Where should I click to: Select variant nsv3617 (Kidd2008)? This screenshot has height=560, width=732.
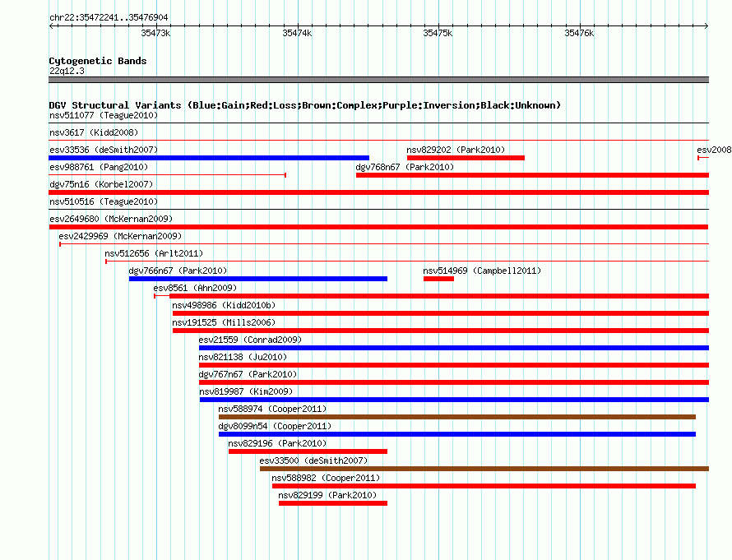point(94,132)
